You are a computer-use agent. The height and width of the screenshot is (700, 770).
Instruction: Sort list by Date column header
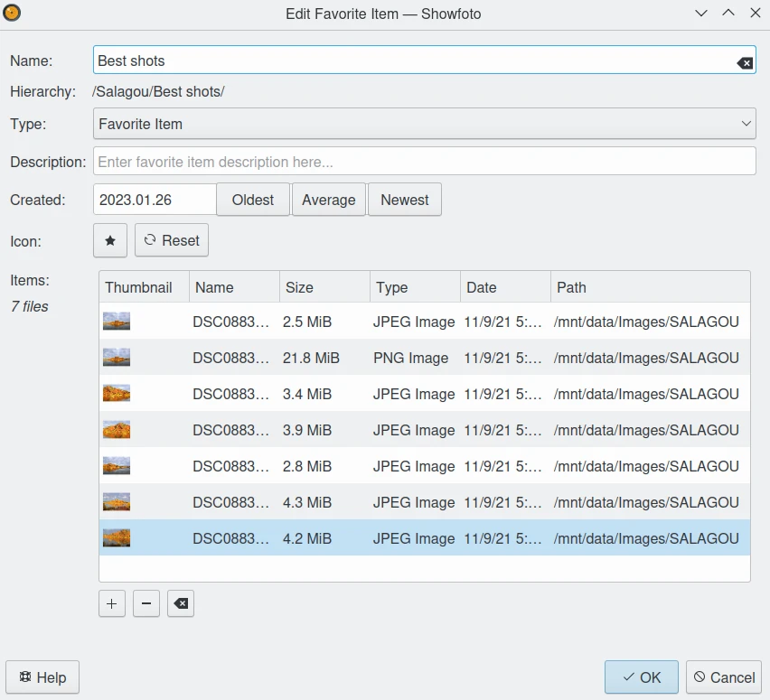(x=505, y=287)
